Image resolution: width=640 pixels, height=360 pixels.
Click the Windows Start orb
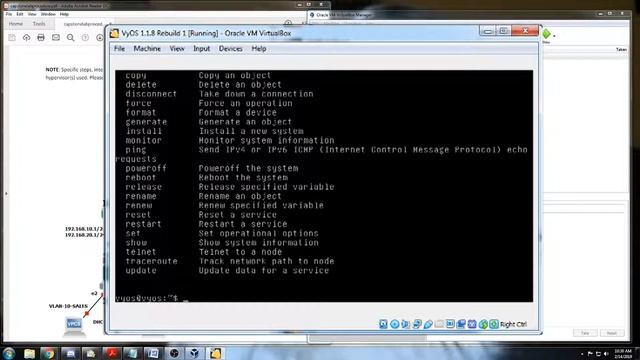click(9, 353)
